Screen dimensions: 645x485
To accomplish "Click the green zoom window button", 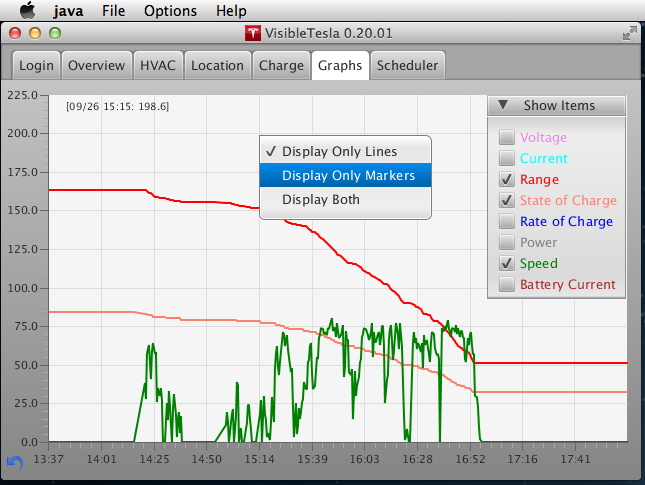I will coord(55,33).
